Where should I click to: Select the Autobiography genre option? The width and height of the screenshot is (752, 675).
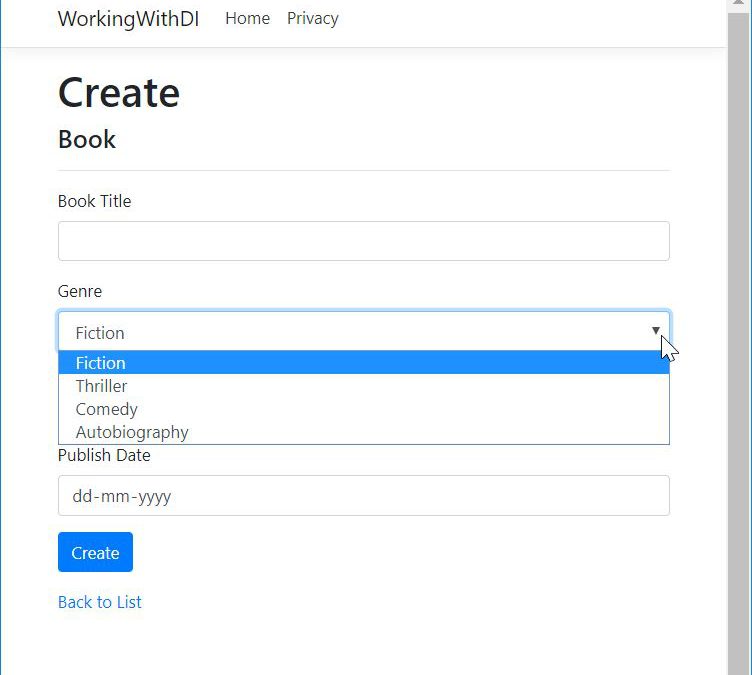132,432
